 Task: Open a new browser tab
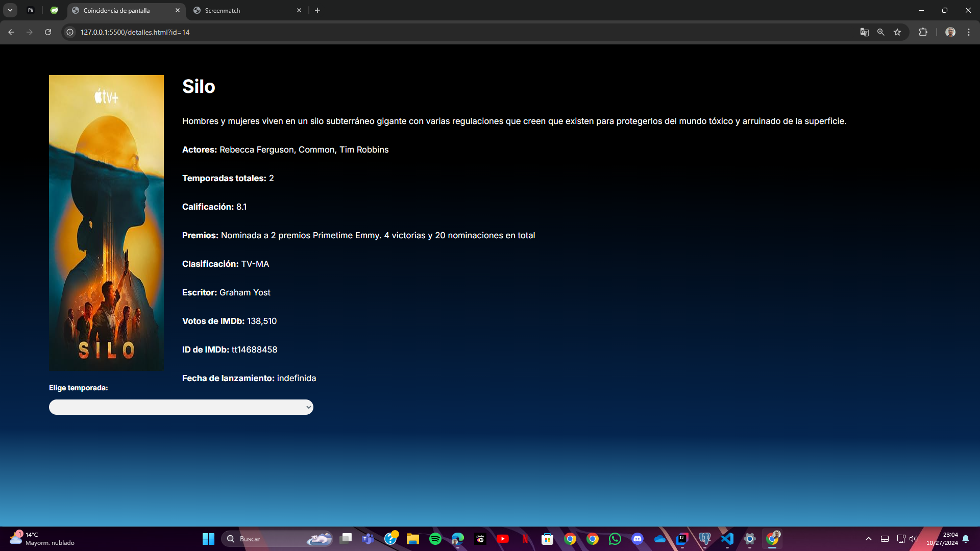click(x=317, y=10)
